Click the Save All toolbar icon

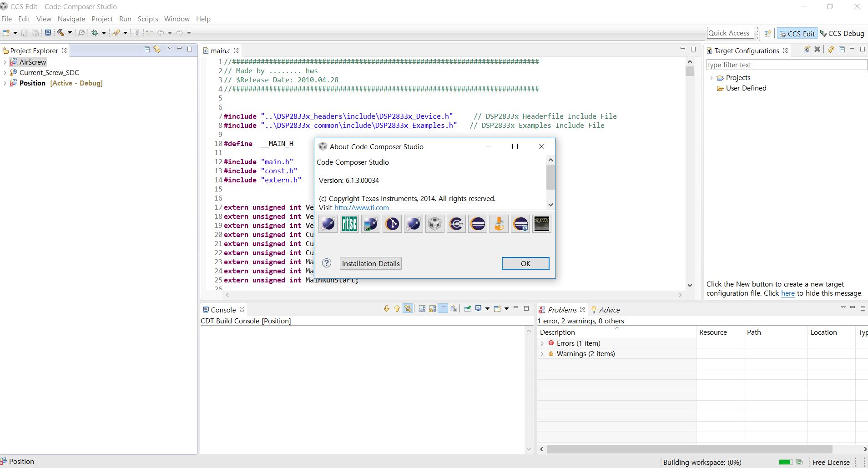point(35,32)
